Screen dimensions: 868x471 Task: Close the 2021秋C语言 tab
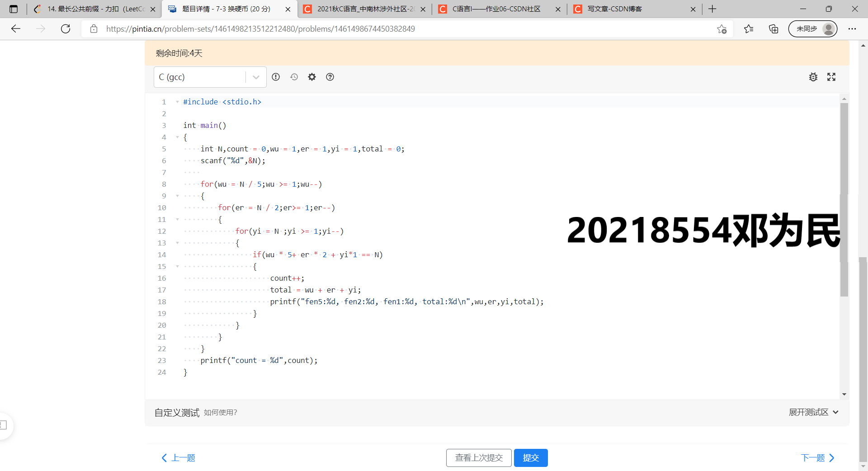click(x=423, y=9)
